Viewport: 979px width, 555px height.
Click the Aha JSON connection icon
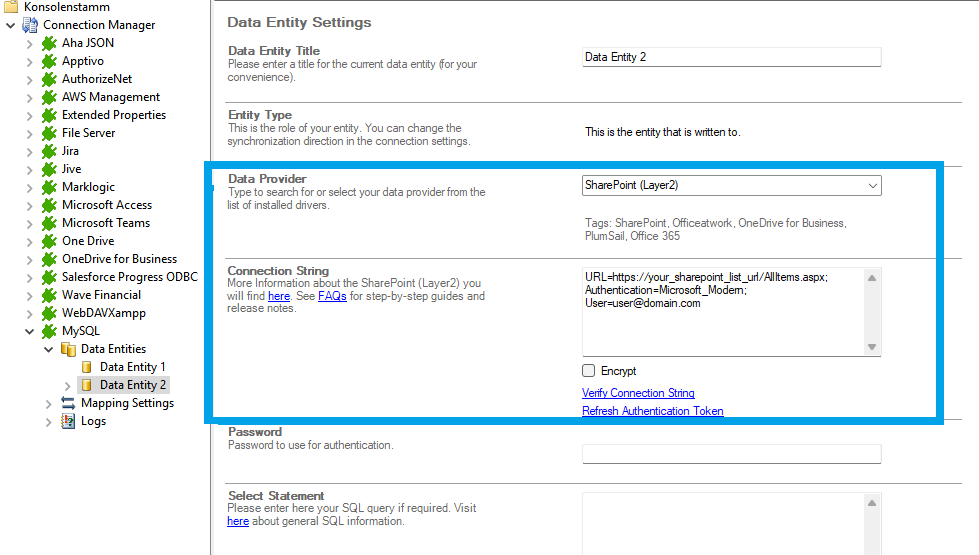tap(49, 43)
